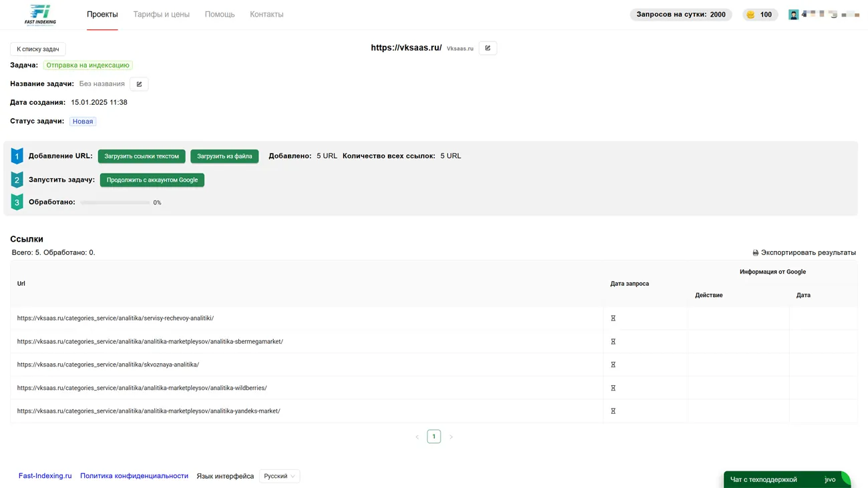Click Экспортировать результаты link

pos(804,253)
